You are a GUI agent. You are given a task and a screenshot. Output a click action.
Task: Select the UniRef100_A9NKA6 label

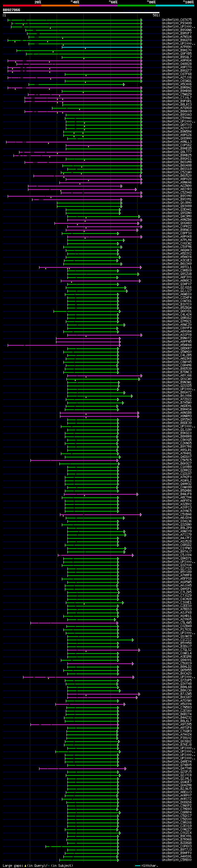[177, 182]
